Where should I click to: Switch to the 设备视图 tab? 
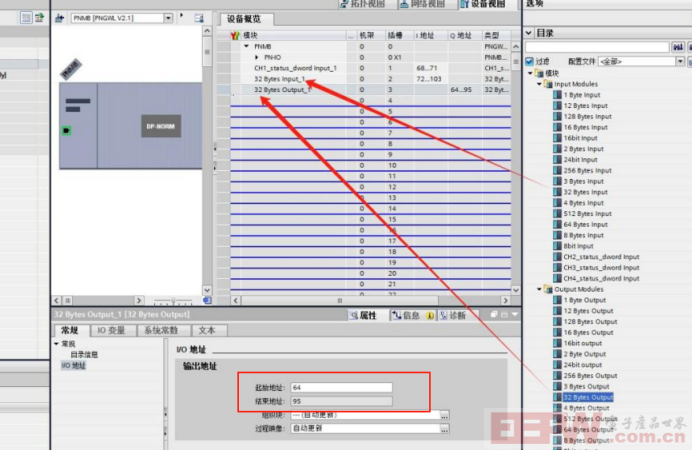click(483, 4)
